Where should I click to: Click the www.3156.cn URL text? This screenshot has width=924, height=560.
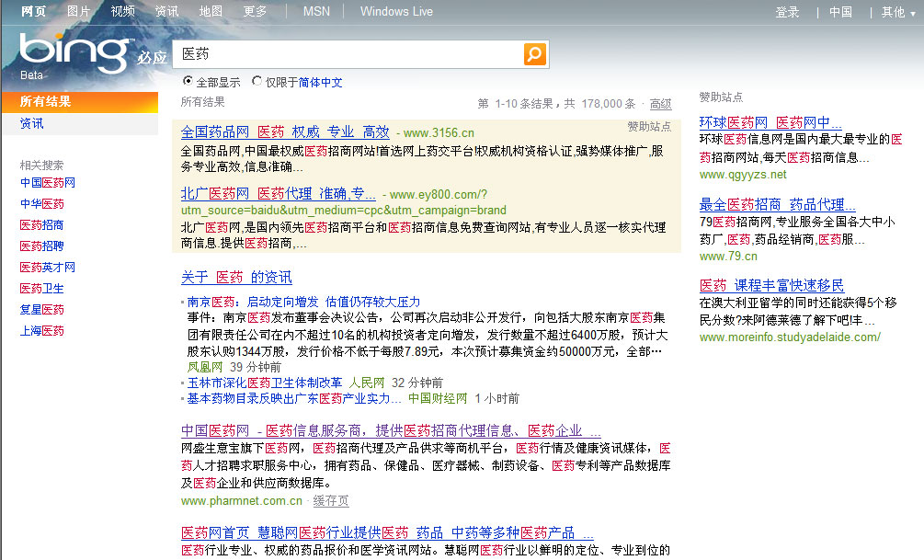(x=439, y=133)
